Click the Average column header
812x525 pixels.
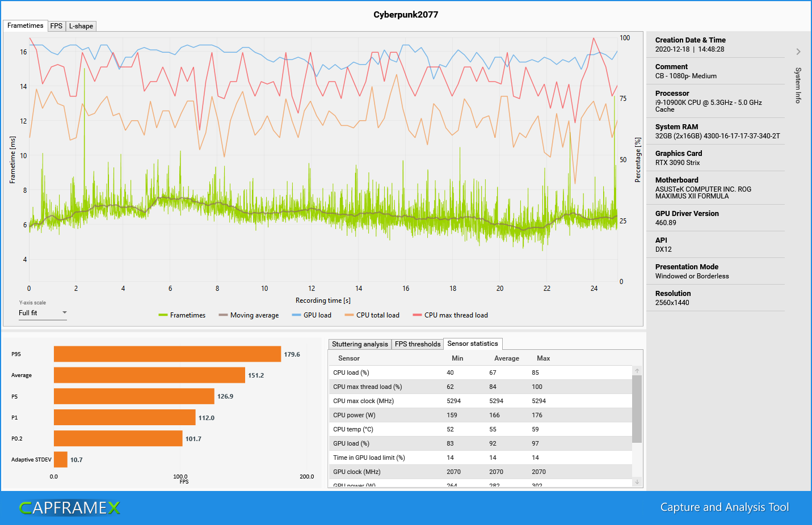507,358
